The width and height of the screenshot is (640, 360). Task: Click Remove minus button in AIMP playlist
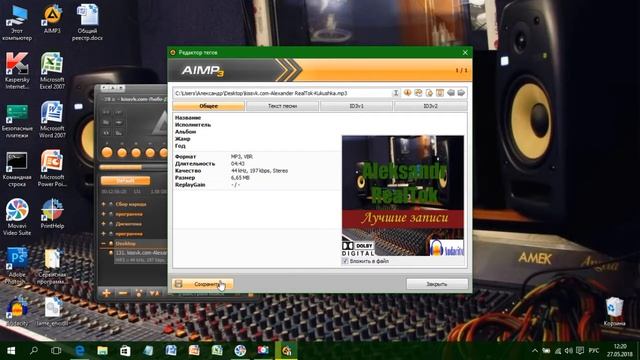[x=122, y=293]
